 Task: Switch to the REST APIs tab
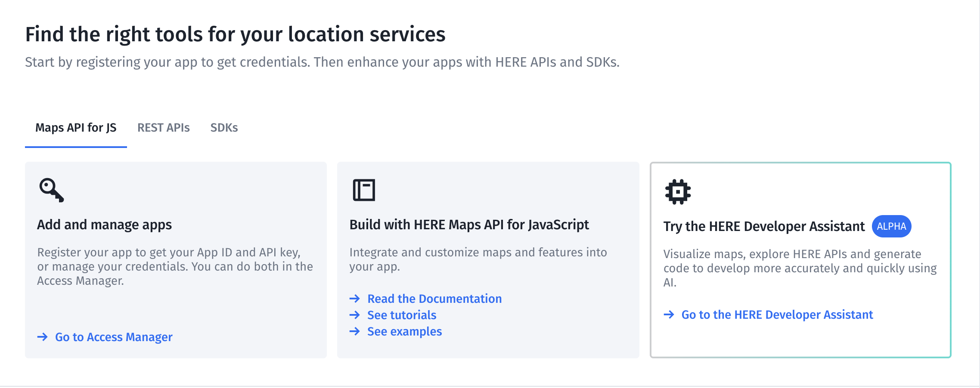point(164,128)
